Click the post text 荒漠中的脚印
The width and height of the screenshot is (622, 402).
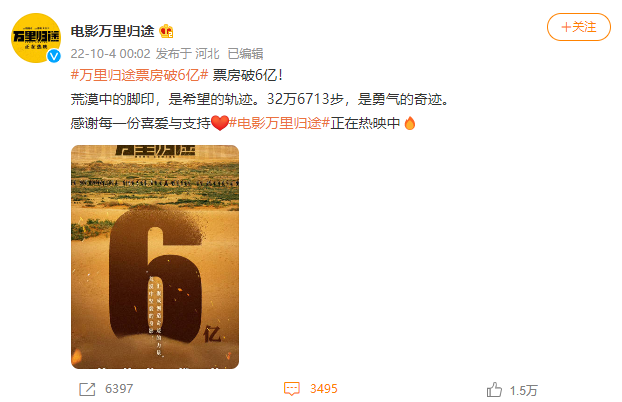(x=113, y=99)
